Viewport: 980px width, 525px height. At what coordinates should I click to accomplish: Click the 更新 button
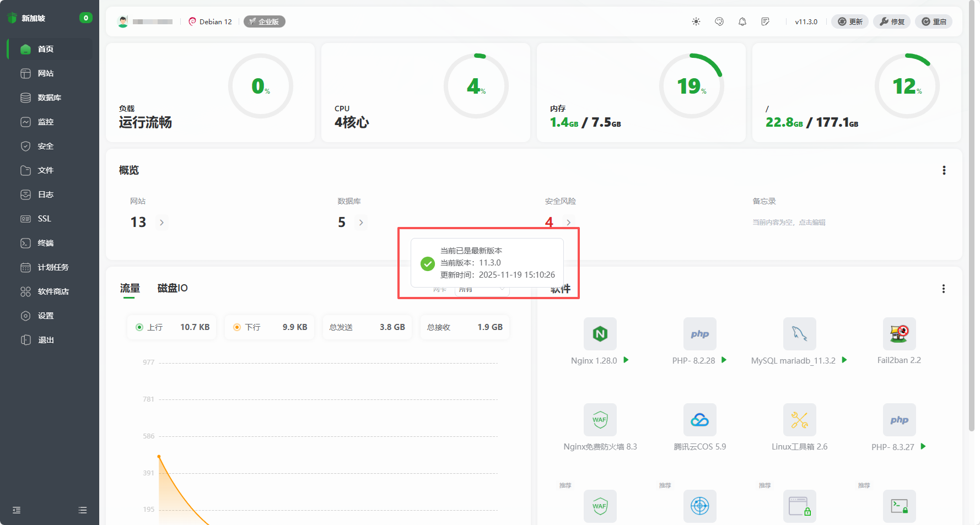click(850, 21)
